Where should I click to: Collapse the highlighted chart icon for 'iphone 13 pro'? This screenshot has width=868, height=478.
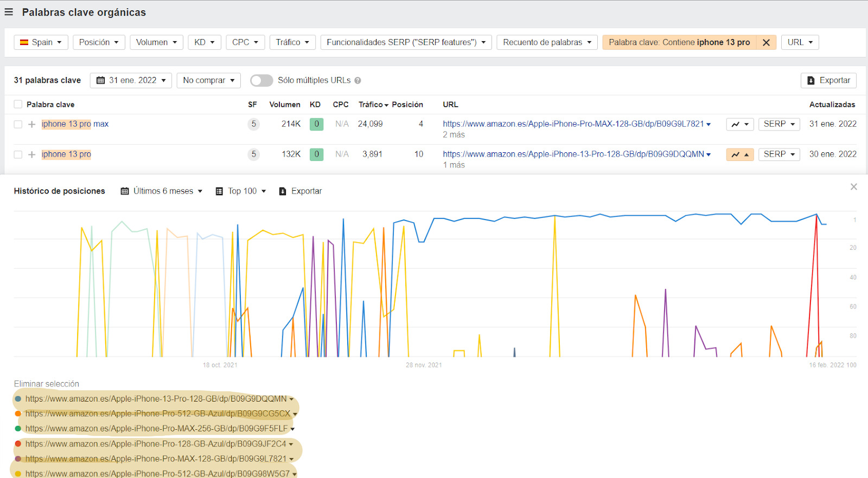[x=739, y=154]
